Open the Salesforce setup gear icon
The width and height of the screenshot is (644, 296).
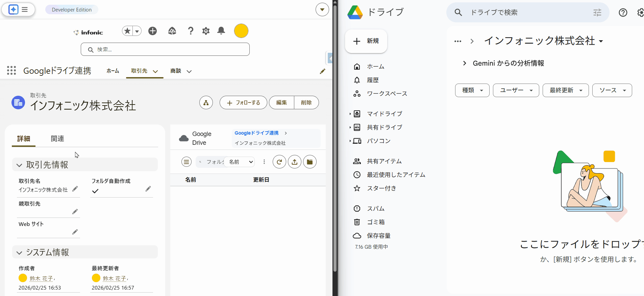pyautogui.click(x=206, y=31)
